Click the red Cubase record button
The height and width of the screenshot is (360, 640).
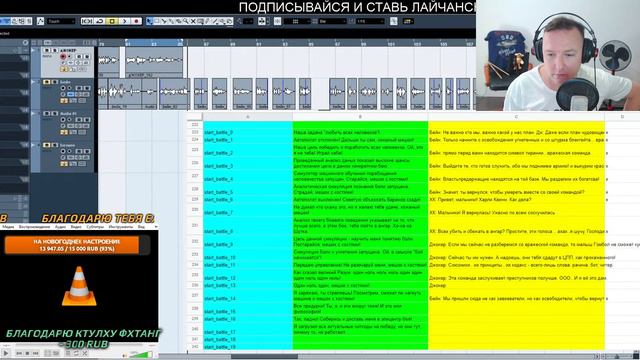pyautogui.click(x=136, y=21)
